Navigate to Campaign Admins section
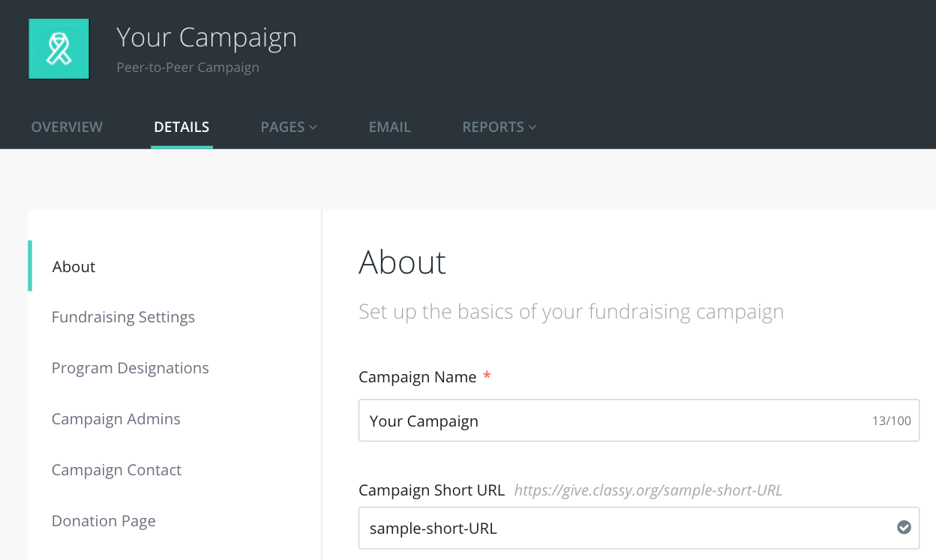The width and height of the screenshot is (936, 560). (115, 419)
